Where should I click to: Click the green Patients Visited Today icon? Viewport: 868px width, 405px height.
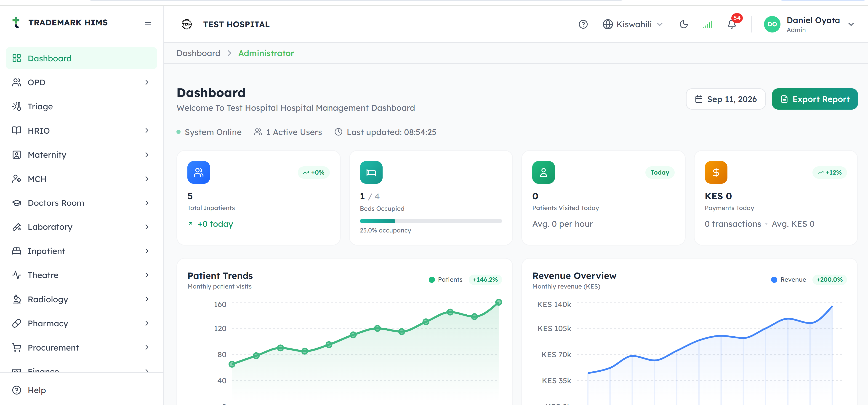(543, 172)
